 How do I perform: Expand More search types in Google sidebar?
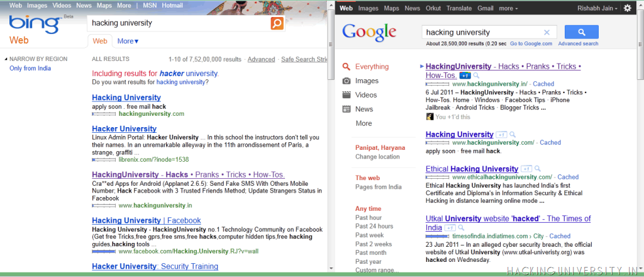tap(364, 123)
